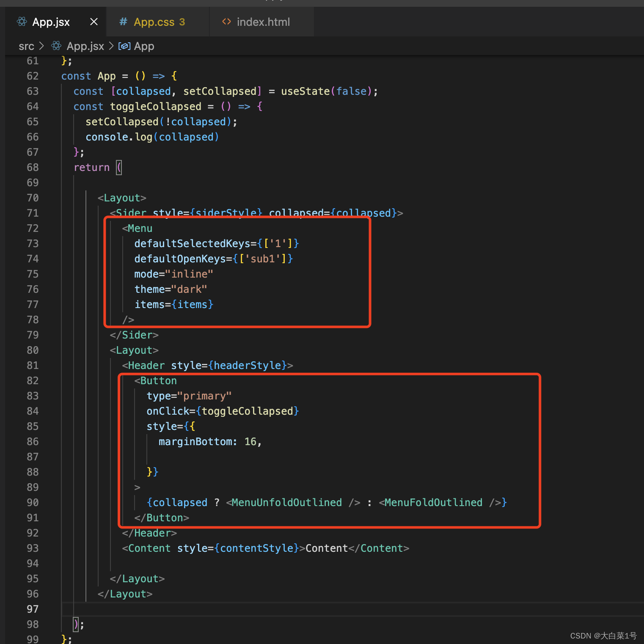Click the opening '<Layout>' tag on line 70
Viewport: 644px width, 644px height.
(122, 198)
